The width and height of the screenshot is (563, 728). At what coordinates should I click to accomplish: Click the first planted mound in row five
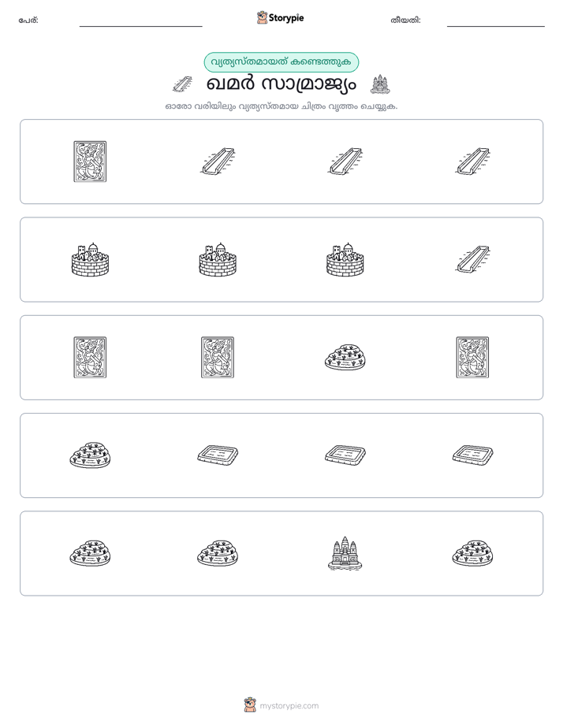click(90, 553)
